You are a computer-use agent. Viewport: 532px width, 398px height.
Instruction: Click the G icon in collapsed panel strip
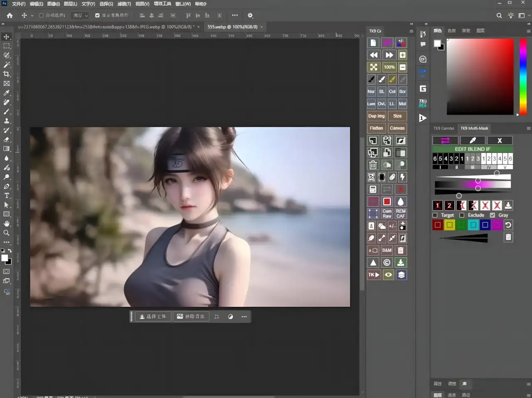423,88
